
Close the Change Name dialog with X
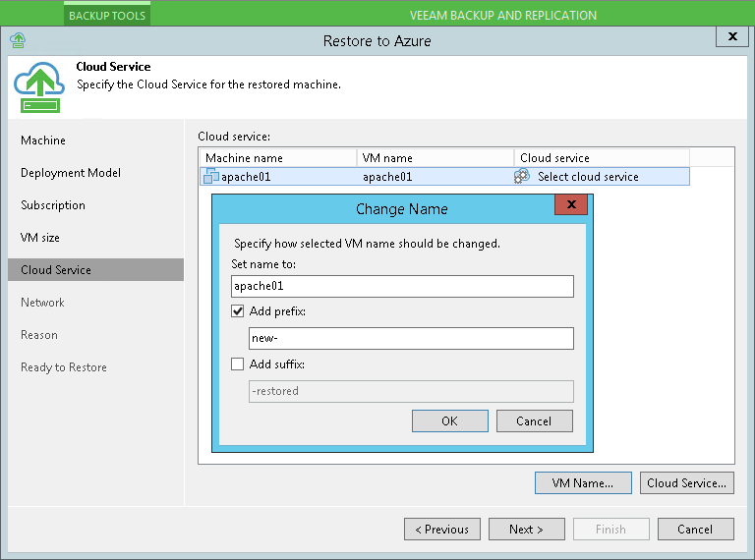pyautogui.click(x=571, y=204)
